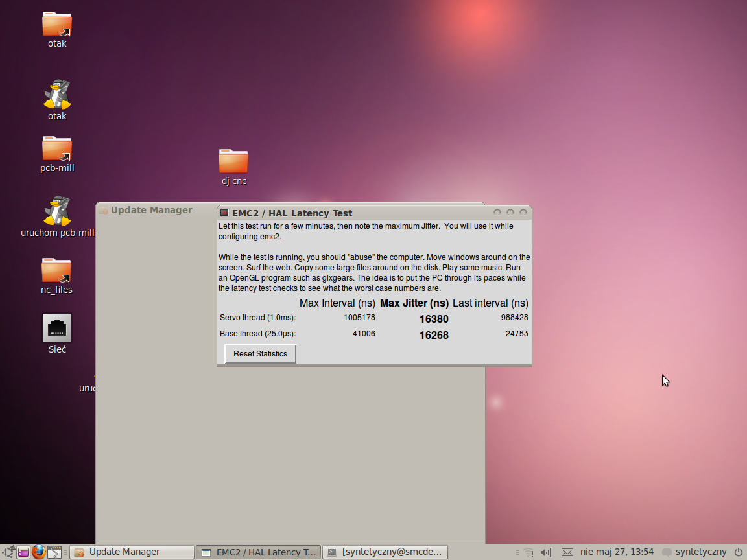Open the Ubuntu main menu icon
This screenshot has width=747, height=560.
pos(8,552)
